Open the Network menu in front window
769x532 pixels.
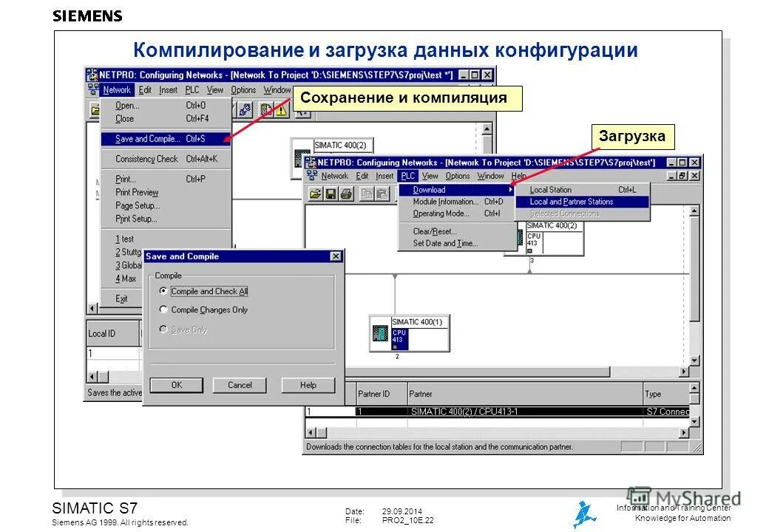(334, 176)
